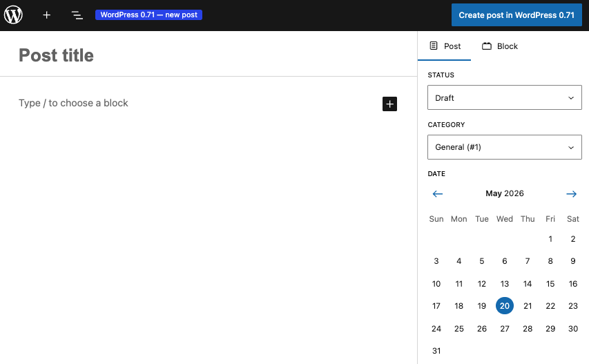Expand the Status dropdown showing Draft
589x364 pixels.
(505, 97)
